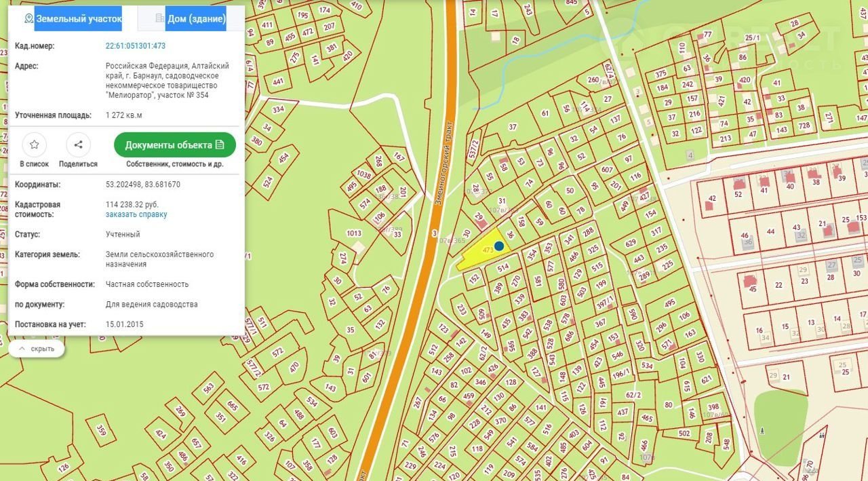Collapse the info panel with 'скрыть'
The height and width of the screenshot is (481, 868).
click(37, 349)
